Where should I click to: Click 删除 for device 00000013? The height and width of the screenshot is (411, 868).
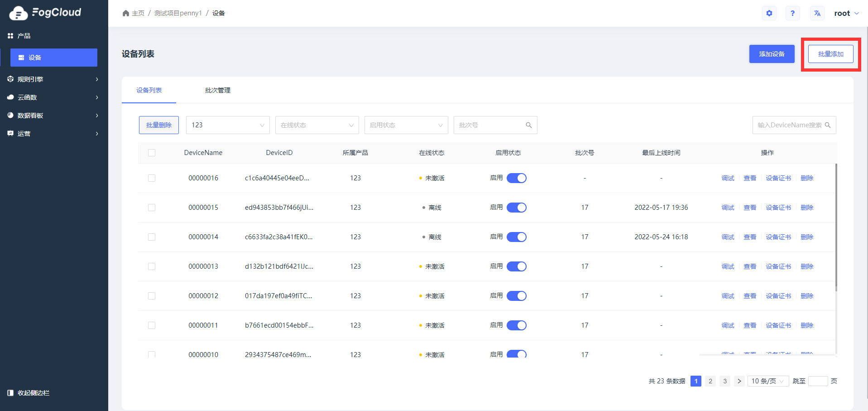[x=807, y=266]
